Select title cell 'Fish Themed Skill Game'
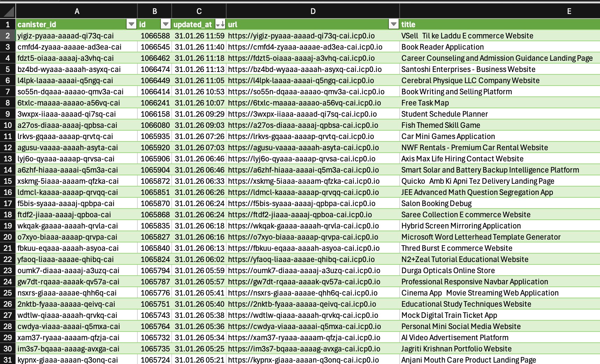Screen dimensions: 600x364 500,125
